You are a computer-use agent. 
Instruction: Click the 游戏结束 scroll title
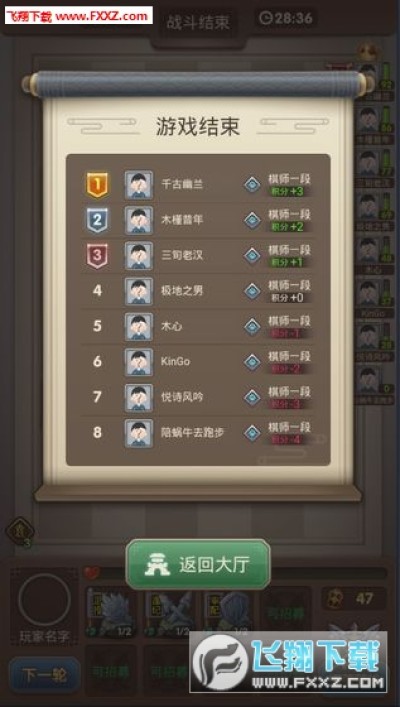tap(198, 127)
